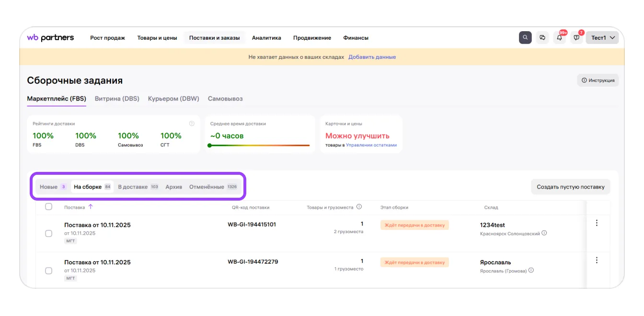Screen dimensions: 644x316
Task: Open the chat messages icon
Action: pyautogui.click(x=542, y=38)
